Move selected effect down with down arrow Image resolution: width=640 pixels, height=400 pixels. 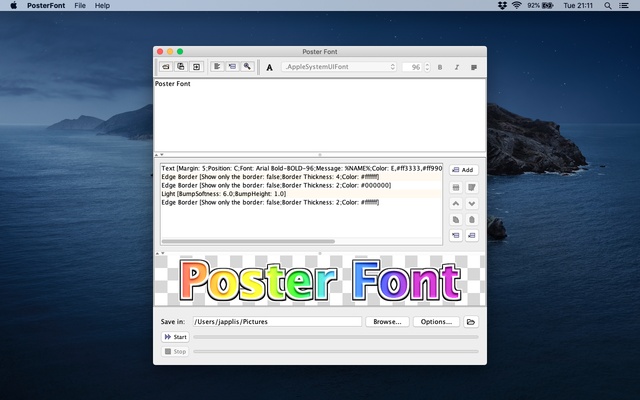pyautogui.click(x=472, y=203)
